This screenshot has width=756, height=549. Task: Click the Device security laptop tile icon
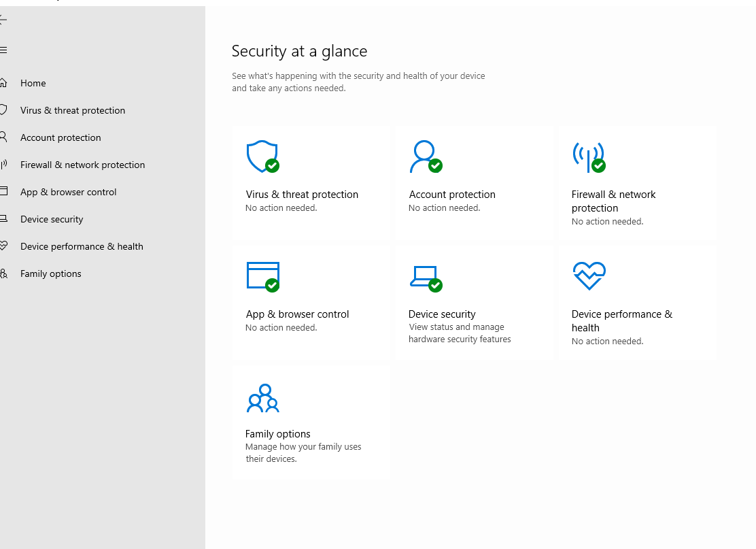tap(425, 277)
